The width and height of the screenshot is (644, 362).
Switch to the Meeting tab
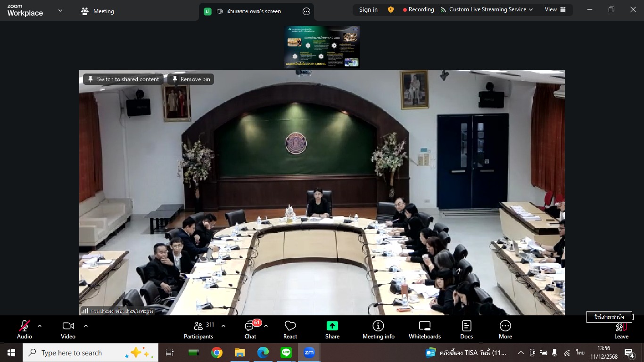click(98, 11)
